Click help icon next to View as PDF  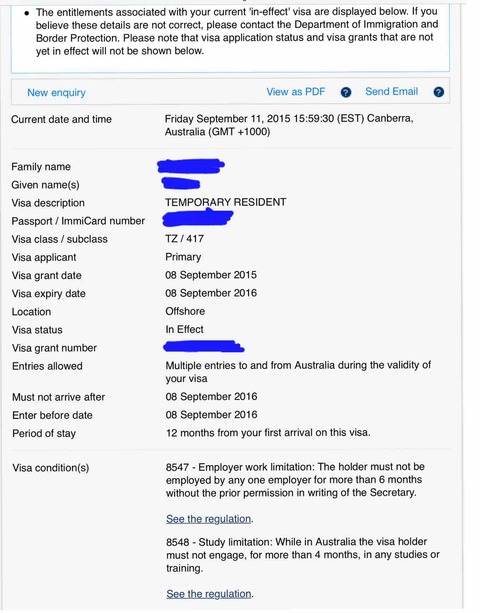point(346,92)
